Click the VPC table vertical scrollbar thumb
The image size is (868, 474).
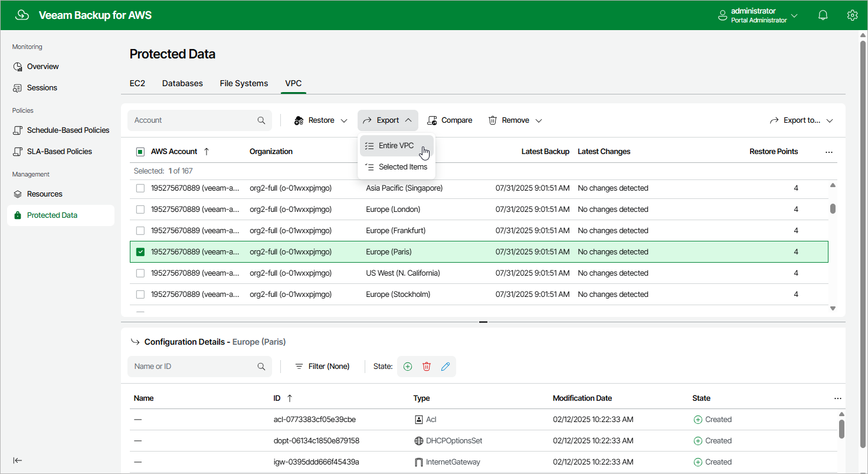[x=833, y=208]
